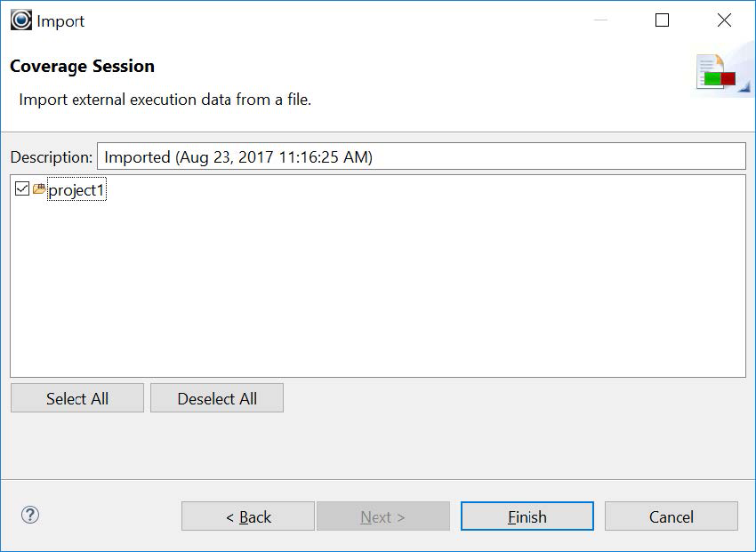Close the Import dialog with the X
The image size is (756, 552).
(723, 20)
